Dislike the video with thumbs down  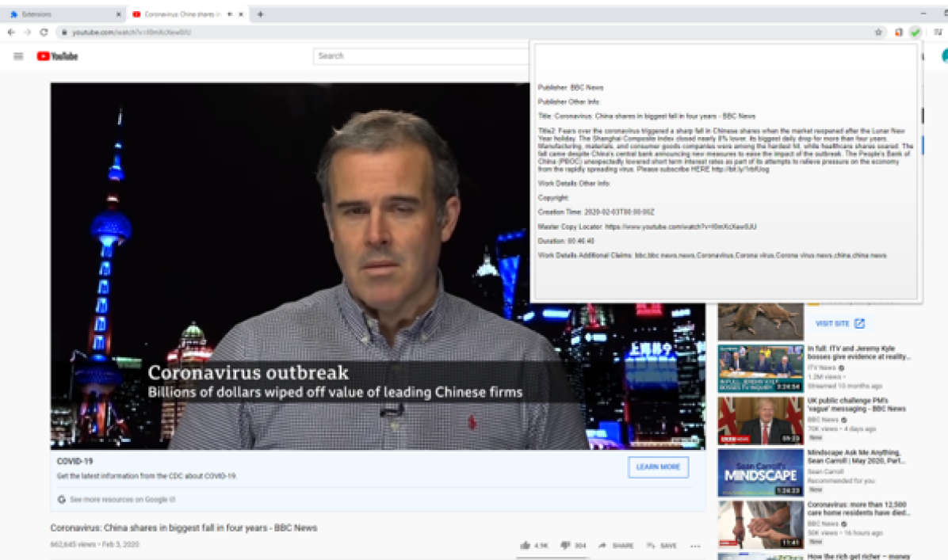[x=573, y=546]
